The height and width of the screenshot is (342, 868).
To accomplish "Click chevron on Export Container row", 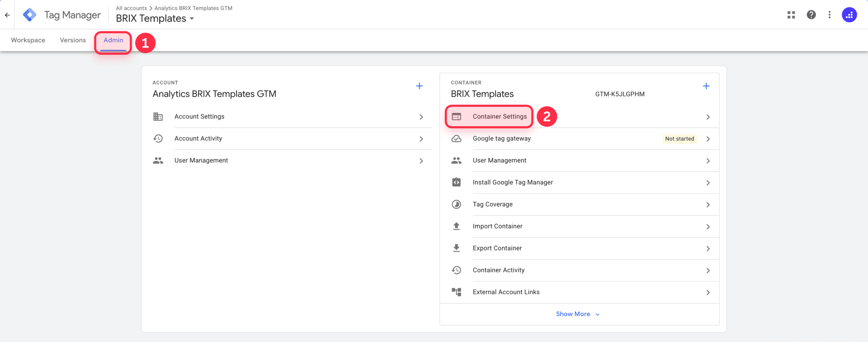I will [708, 249].
